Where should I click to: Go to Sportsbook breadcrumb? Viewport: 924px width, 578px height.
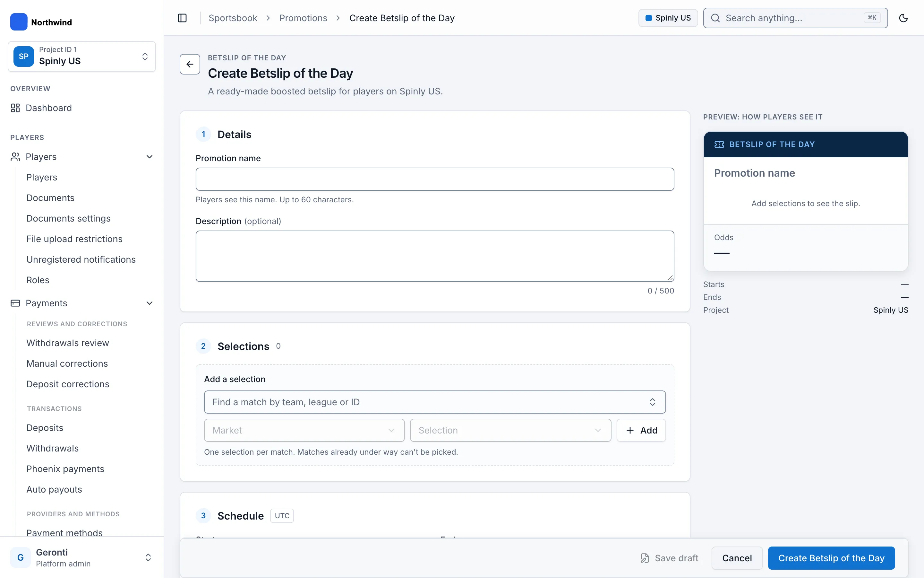[x=233, y=18]
